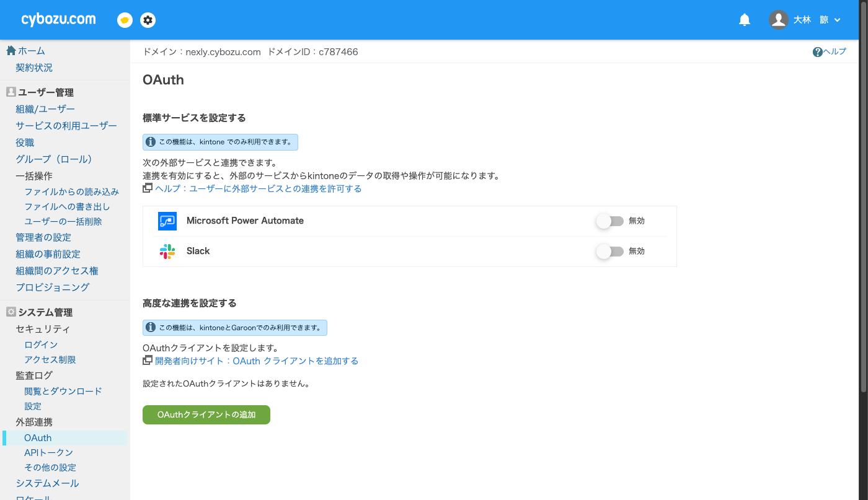Click the help question mark icon

818,52
